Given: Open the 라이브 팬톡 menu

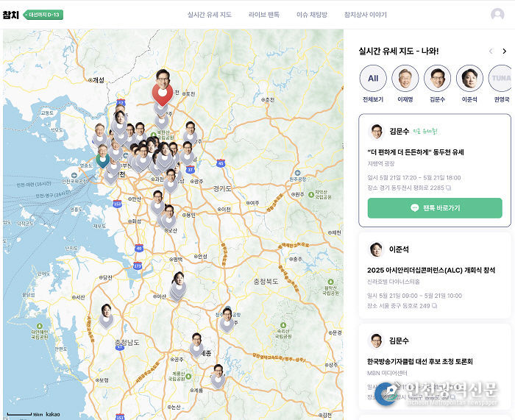Looking at the screenshot, I should tap(263, 15).
